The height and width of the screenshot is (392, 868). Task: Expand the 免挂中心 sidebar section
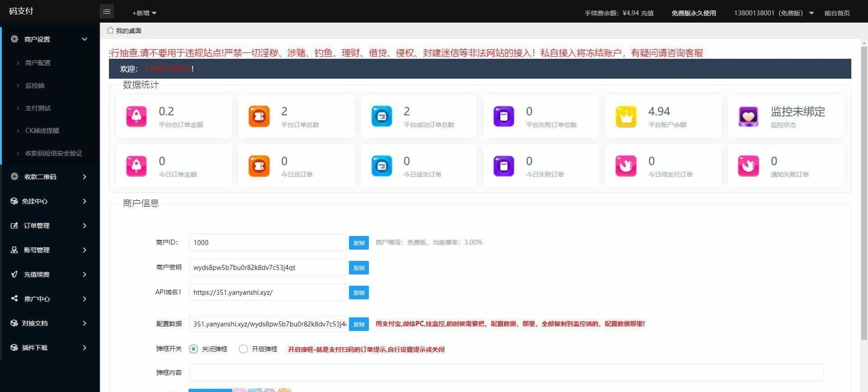coord(85,201)
